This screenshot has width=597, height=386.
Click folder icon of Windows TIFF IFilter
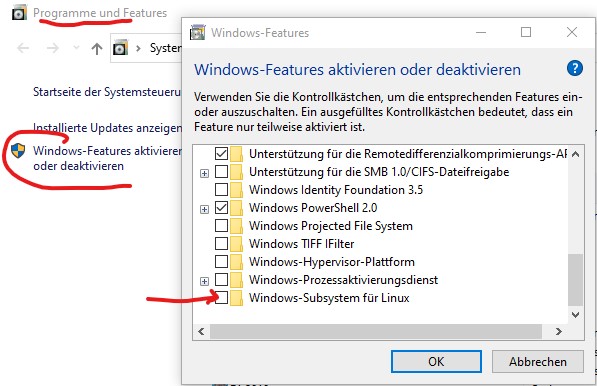[236, 244]
